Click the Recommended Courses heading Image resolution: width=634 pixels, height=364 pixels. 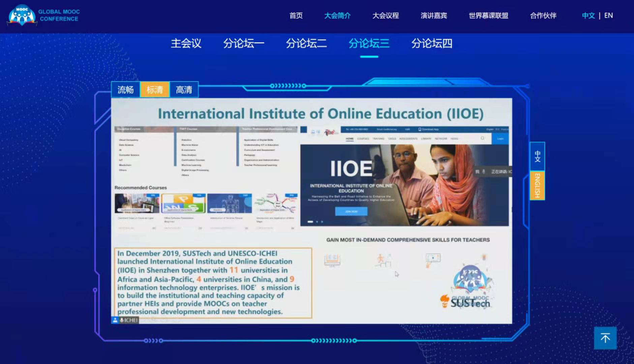pyautogui.click(x=141, y=188)
